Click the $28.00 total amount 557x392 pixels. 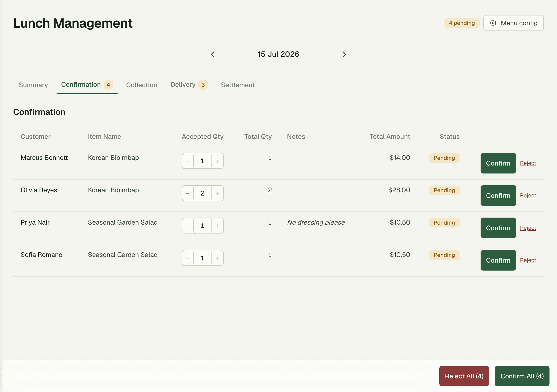399,190
